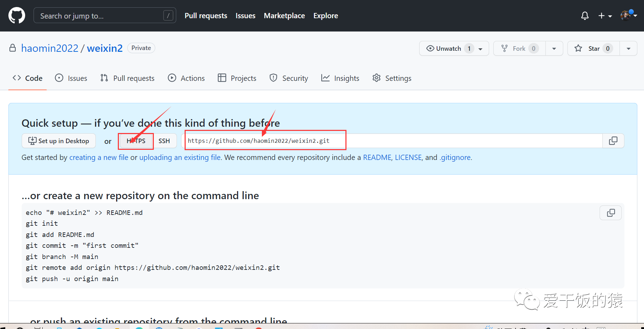Click the 'echo "# weixin2" >> README.md' line
Viewport: 644px width, 329px height.
click(84, 212)
